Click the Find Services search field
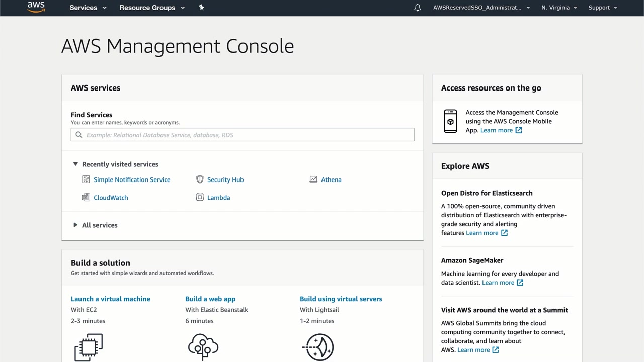Screen dimensions: 644x362 click(x=243, y=135)
